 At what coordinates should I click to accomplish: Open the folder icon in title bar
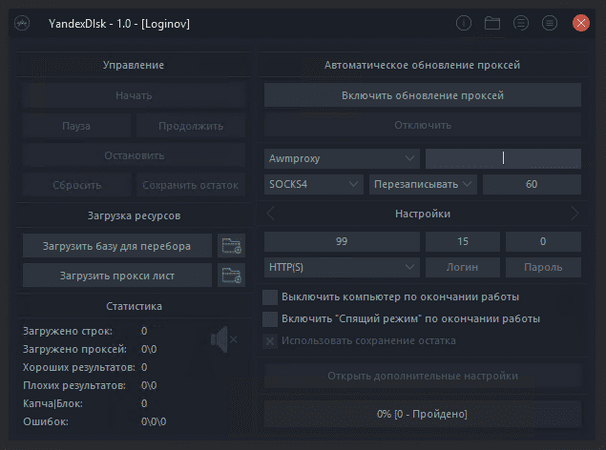coord(492,23)
